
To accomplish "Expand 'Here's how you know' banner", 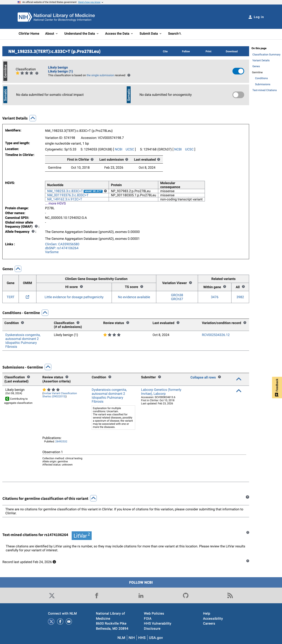I will [90, 2].
